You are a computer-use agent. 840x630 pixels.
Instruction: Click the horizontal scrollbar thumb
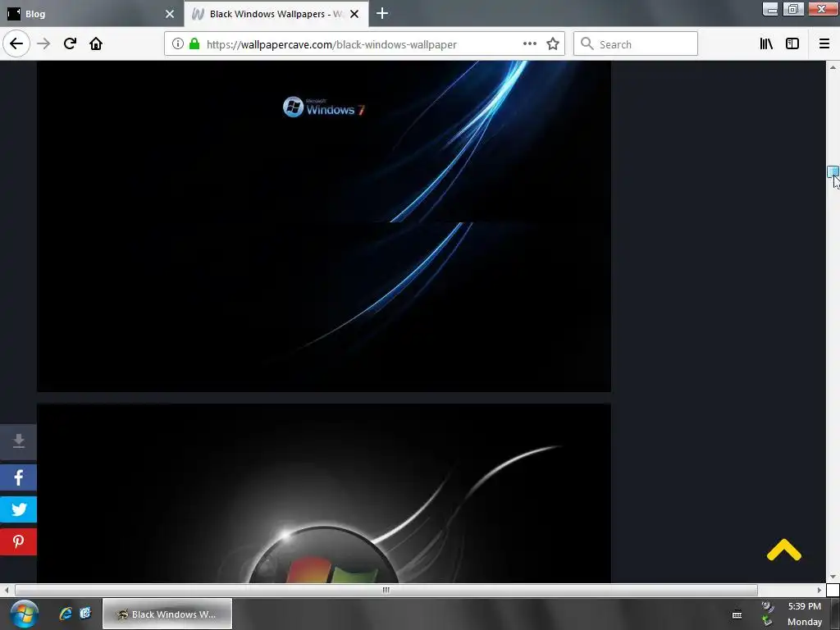pyautogui.click(x=386, y=590)
